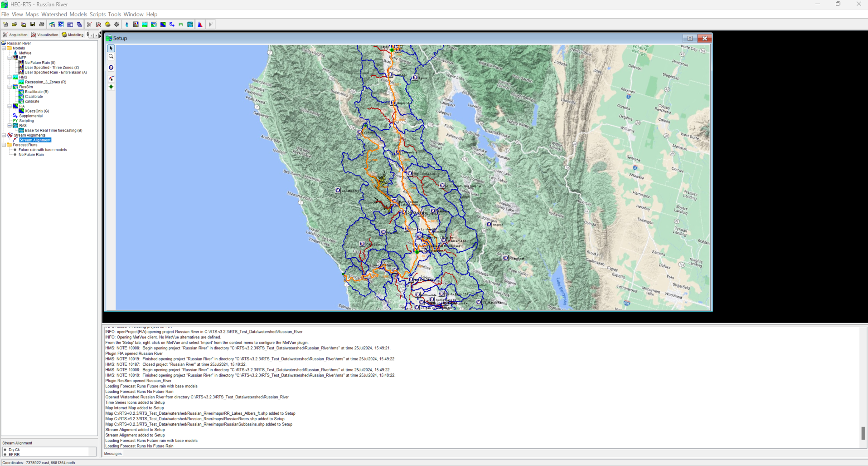The height and width of the screenshot is (466, 868).
Task: Switch to the Visualization tab
Action: pos(45,35)
